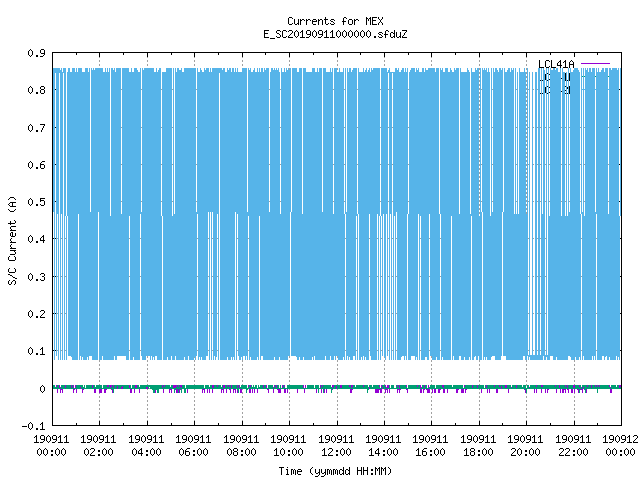Click the -0.1 y-axis tick label
Viewport: 640px width, 480px height.
pos(33,426)
